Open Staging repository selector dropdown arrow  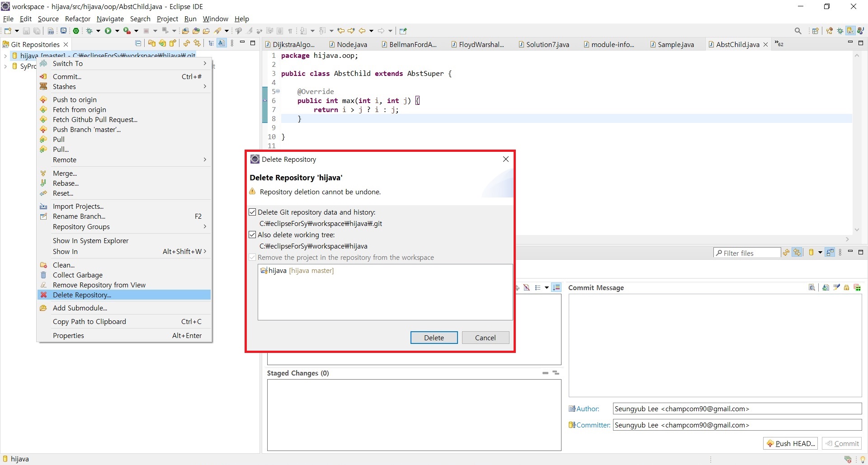[820, 253]
